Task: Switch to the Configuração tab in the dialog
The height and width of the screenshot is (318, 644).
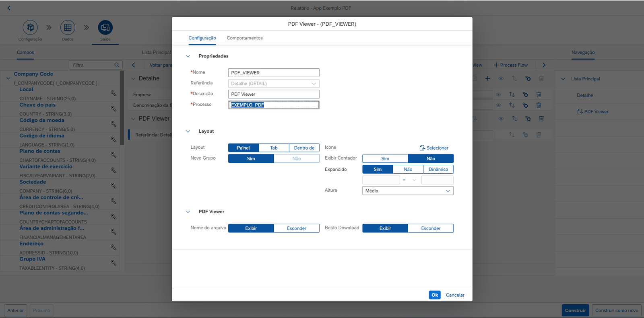Action: point(202,38)
